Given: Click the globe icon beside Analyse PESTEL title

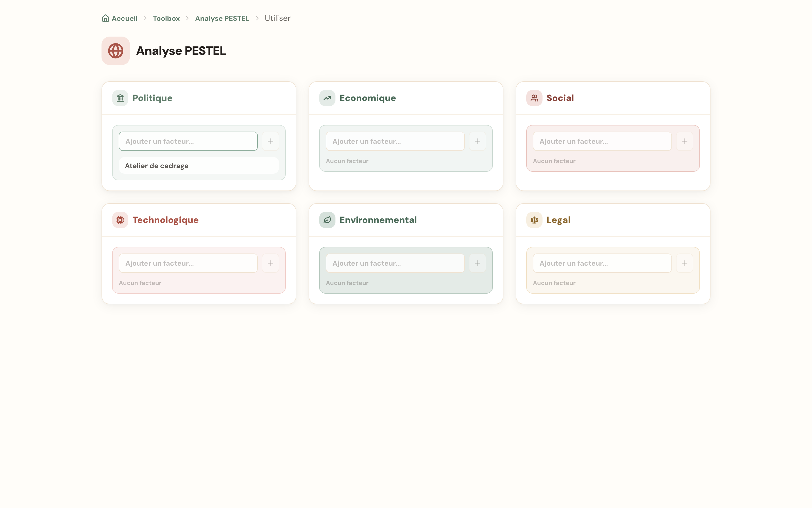Looking at the screenshot, I should pos(115,51).
